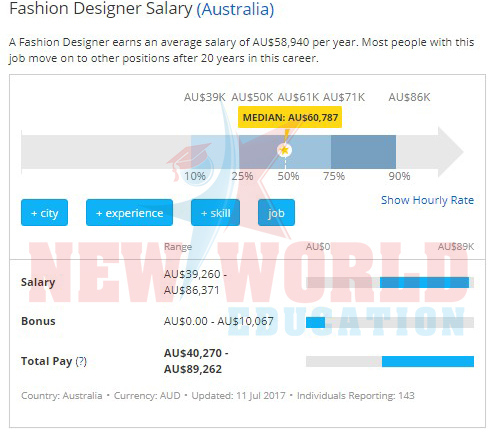Click the Total Pay range bar
The height and width of the screenshot is (429, 497).
click(390, 361)
